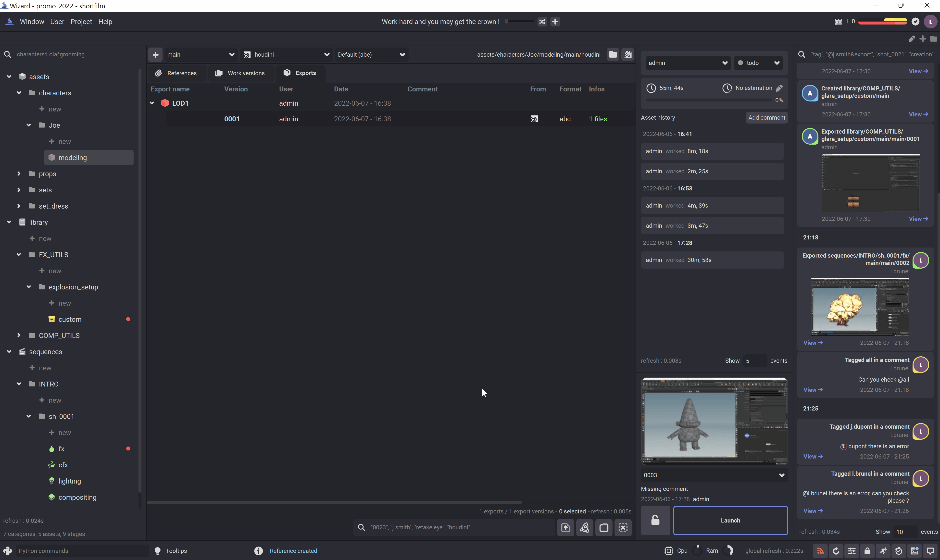This screenshot has height=560, width=940.
Task: Expand the COMP_UTILS folder
Action: (18, 335)
